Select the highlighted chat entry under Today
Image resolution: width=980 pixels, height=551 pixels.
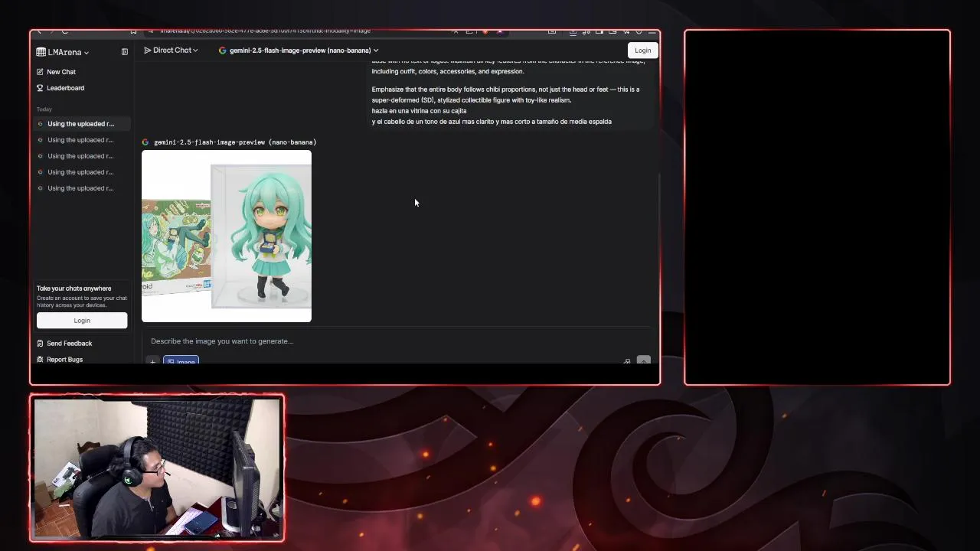click(81, 124)
